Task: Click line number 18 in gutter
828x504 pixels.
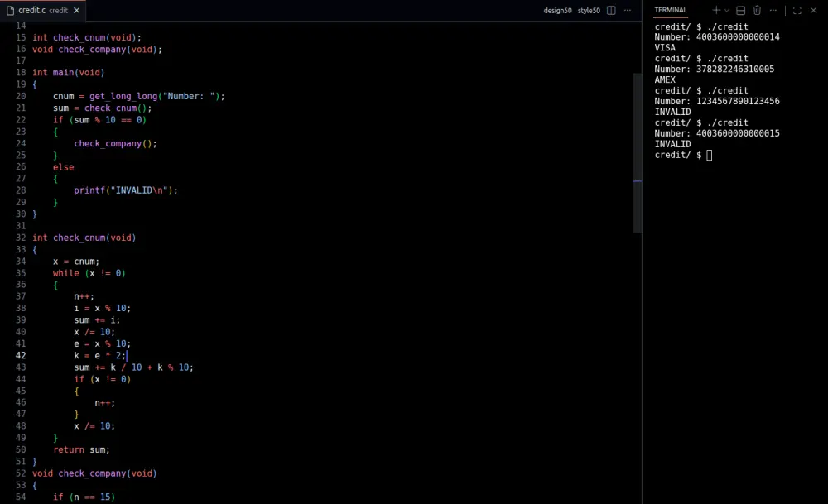Action: click(x=21, y=72)
